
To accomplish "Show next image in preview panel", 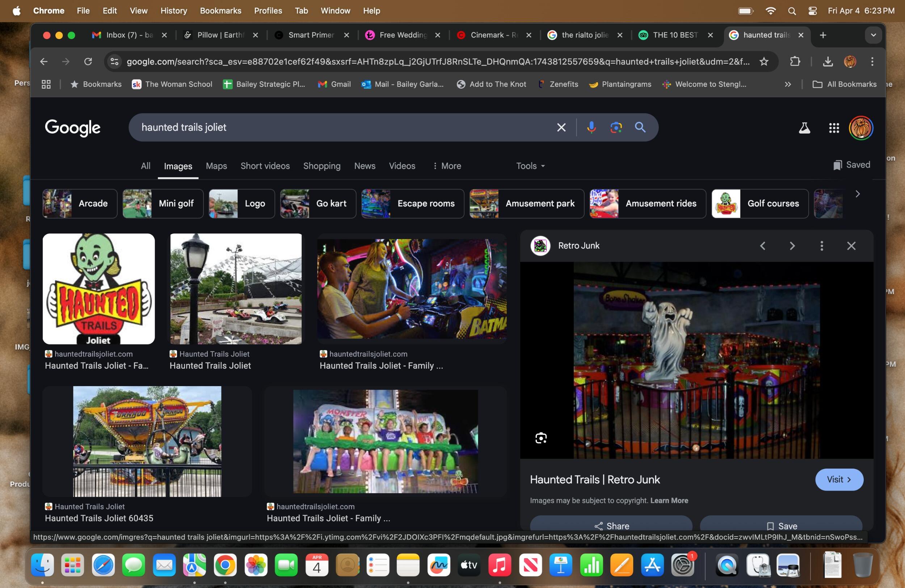I will tap(792, 246).
